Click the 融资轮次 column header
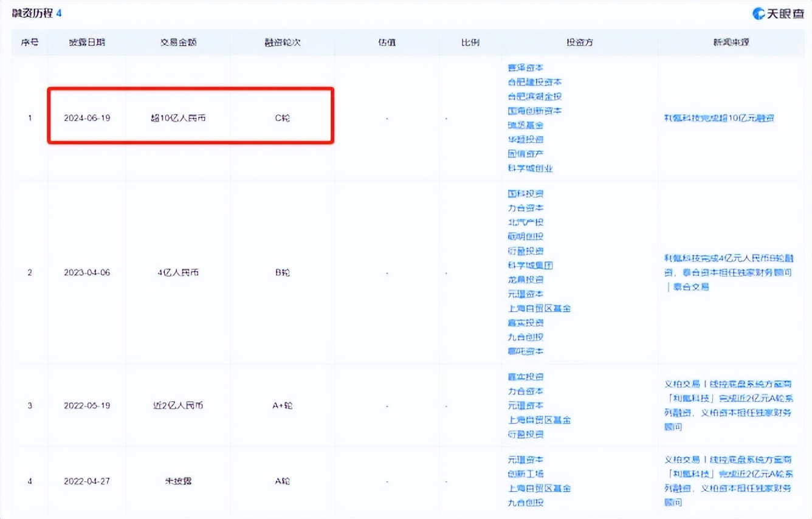812x519 pixels. coord(283,43)
